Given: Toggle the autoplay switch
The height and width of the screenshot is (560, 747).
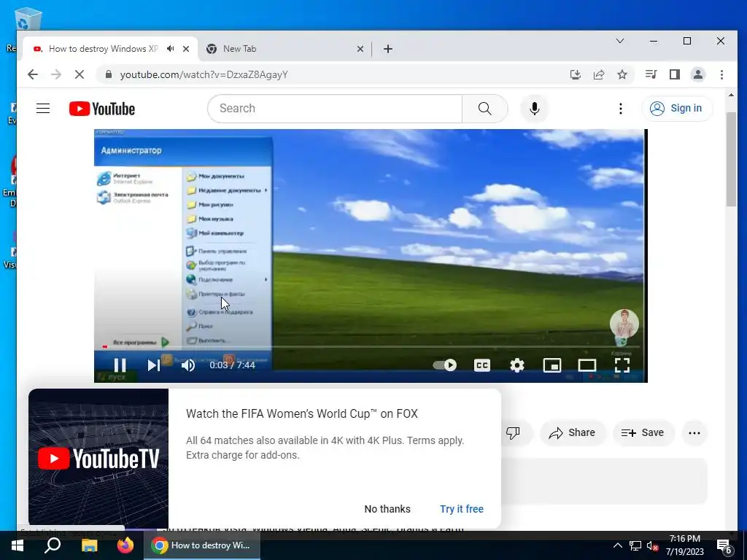Looking at the screenshot, I should point(444,365).
